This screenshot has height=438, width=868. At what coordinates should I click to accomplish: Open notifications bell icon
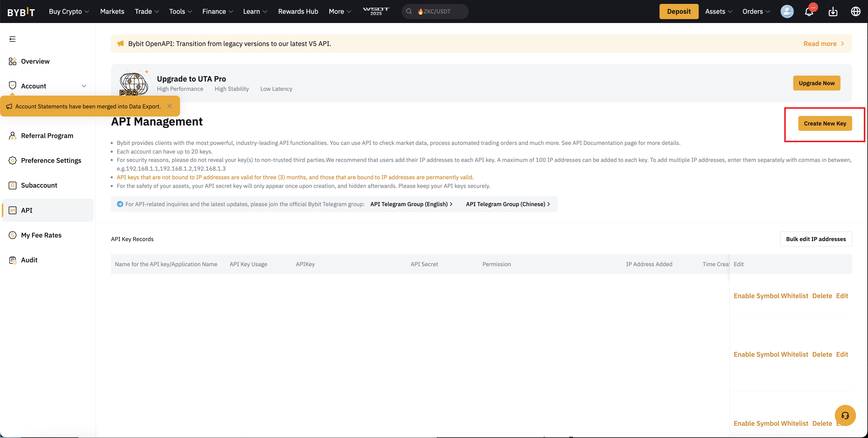[x=809, y=11]
